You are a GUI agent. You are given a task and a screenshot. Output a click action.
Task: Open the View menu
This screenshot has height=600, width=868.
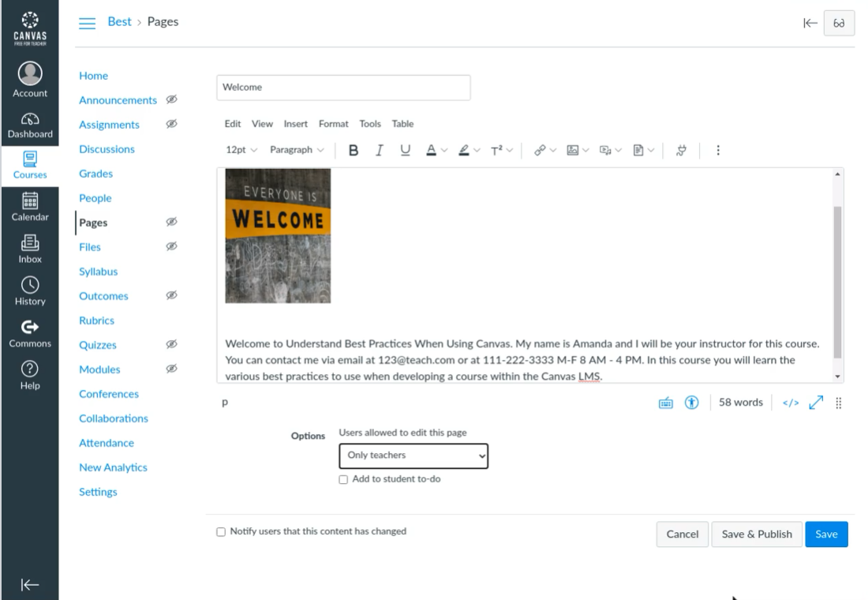coord(262,124)
